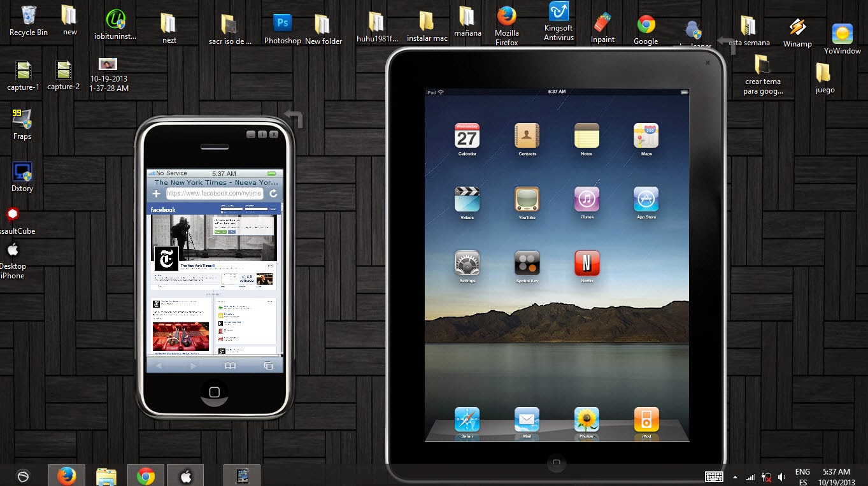Select the capture-1 video file
Viewport: 868px width, 486px height.
pos(24,76)
